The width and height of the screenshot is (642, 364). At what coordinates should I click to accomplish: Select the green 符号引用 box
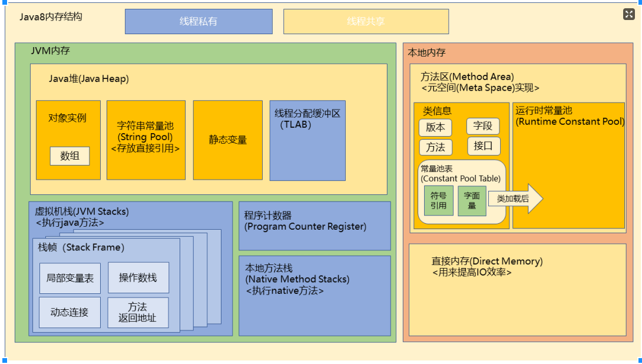439,201
